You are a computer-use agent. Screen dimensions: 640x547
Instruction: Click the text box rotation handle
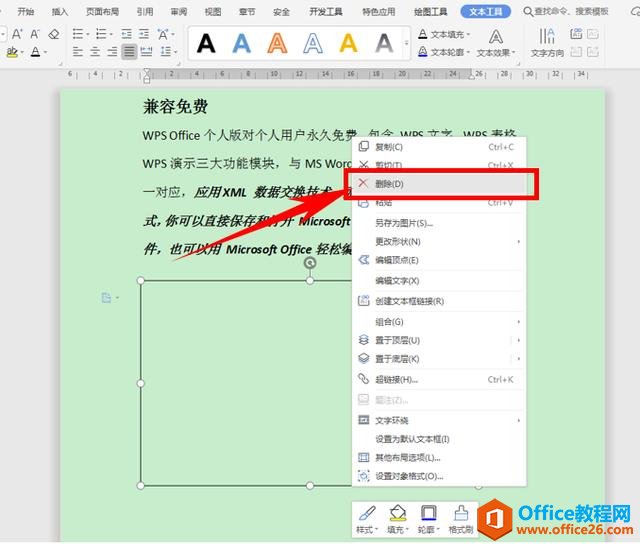tap(310, 263)
